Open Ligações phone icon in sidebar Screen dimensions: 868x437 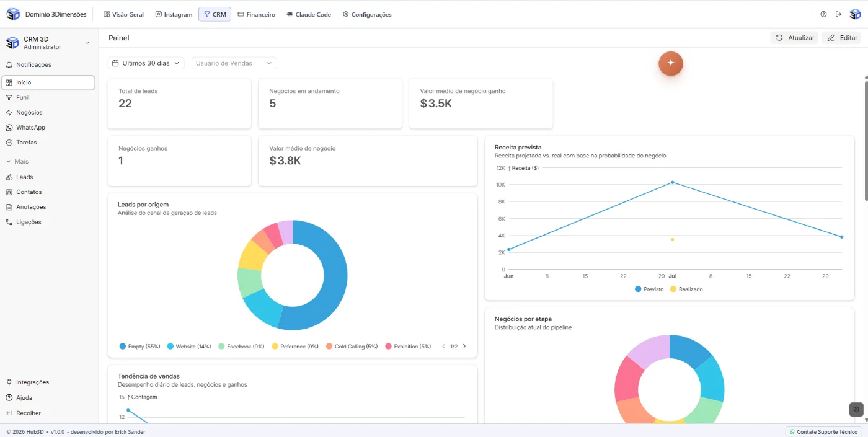[x=9, y=222]
